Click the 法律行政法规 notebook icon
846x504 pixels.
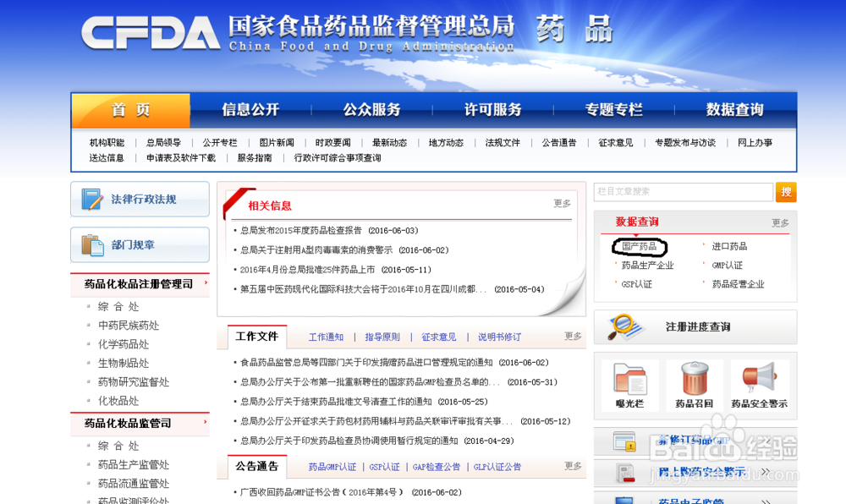click(91, 199)
